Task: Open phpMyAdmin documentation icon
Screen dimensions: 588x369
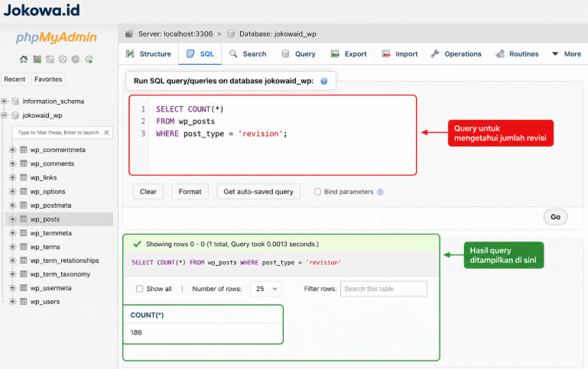Action: [63, 59]
